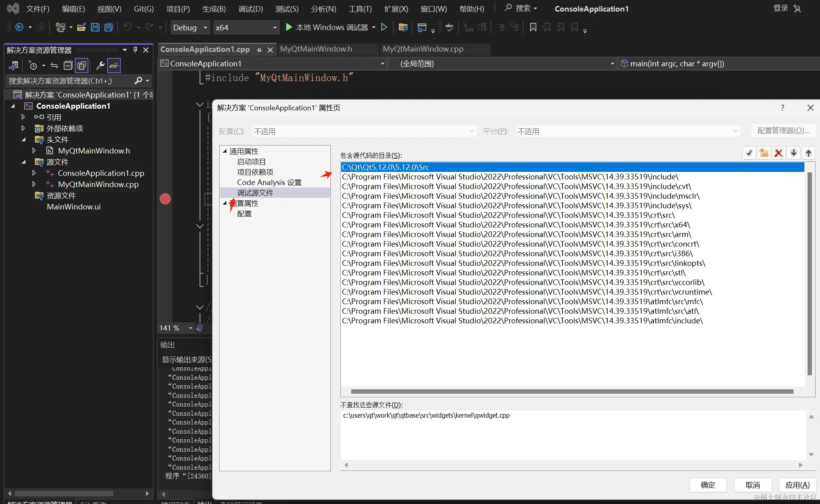The image size is (820, 504).
Task: Click the navigate backward arrow in toolbar
Action: pyautogui.click(x=19, y=27)
